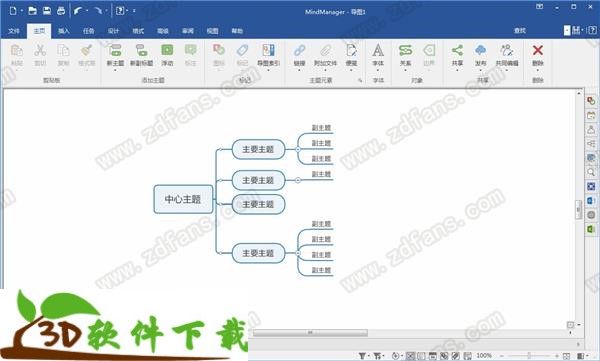The image size is (600, 361).
Task: Click the New document icon in quick access toolbar
Action: coord(13,11)
